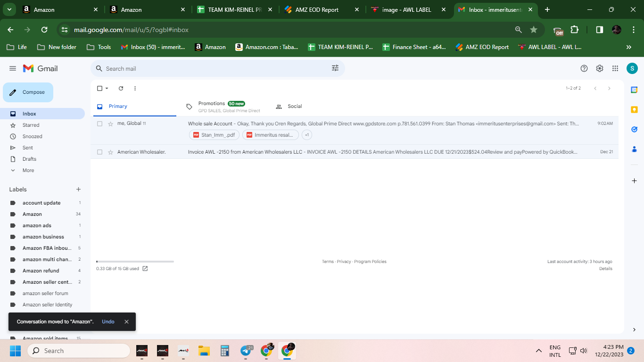Open Telegram from the taskbar
The width and height of the screenshot is (644, 362).
(246, 351)
